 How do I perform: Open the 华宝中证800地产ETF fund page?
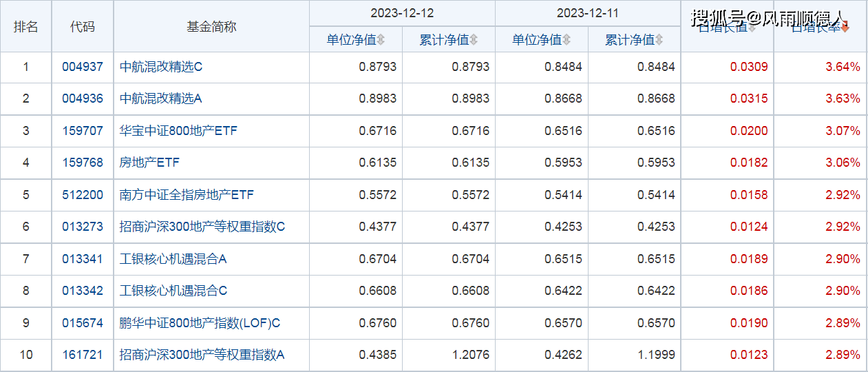179,131
